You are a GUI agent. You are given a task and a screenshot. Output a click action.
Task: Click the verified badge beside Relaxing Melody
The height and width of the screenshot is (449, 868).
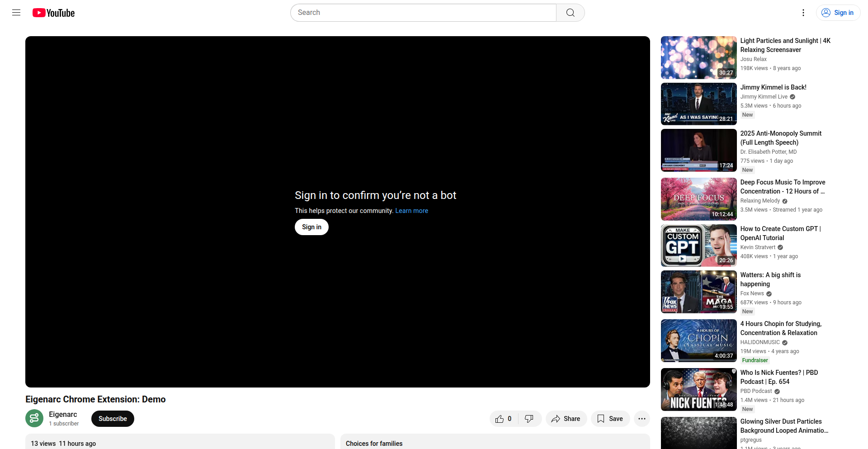(x=785, y=201)
